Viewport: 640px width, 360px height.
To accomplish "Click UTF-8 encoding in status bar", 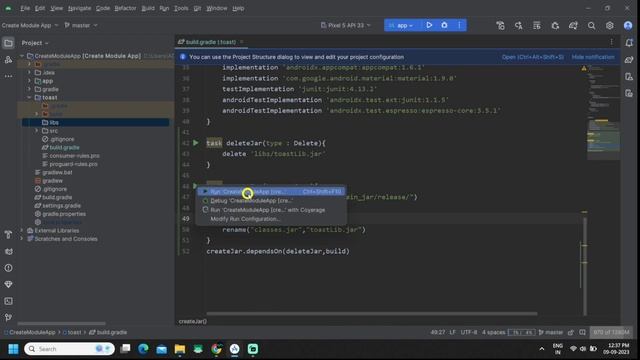I will click(x=469, y=332).
